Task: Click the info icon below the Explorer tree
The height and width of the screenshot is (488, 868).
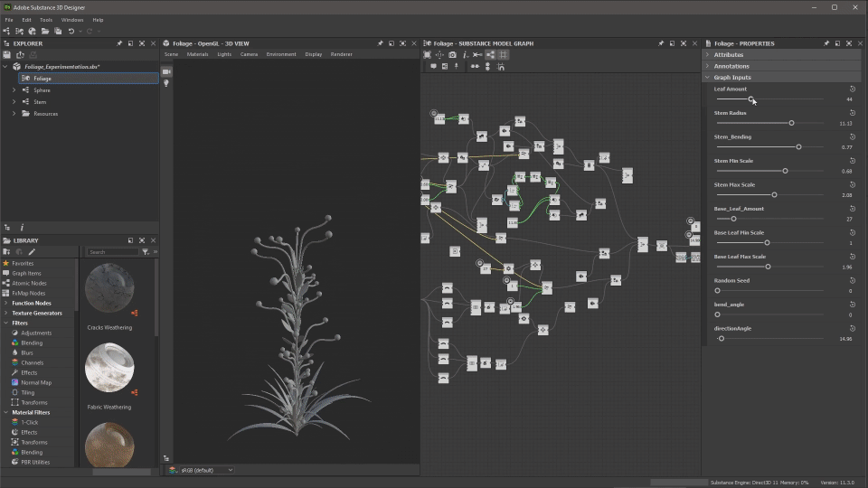Action: click(22, 228)
